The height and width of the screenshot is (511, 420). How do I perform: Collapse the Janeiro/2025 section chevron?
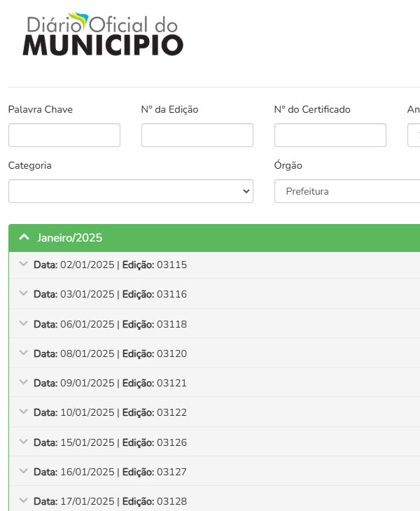click(x=24, y=238)
